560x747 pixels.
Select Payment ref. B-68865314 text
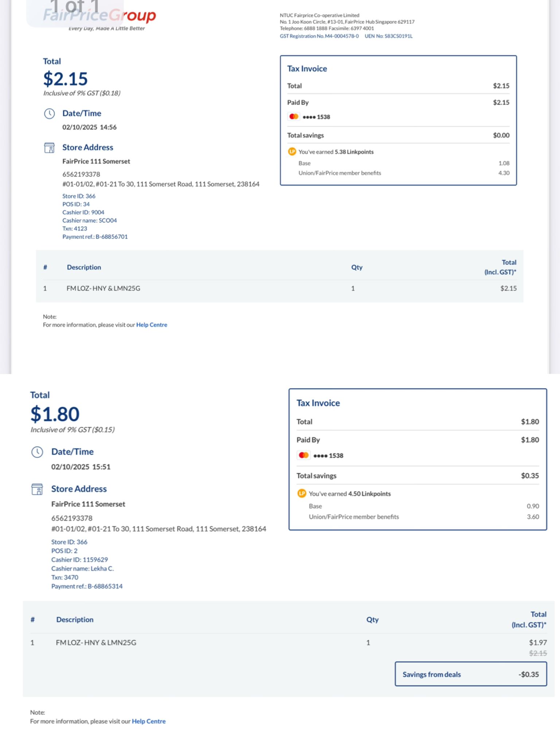click(87, 586)
